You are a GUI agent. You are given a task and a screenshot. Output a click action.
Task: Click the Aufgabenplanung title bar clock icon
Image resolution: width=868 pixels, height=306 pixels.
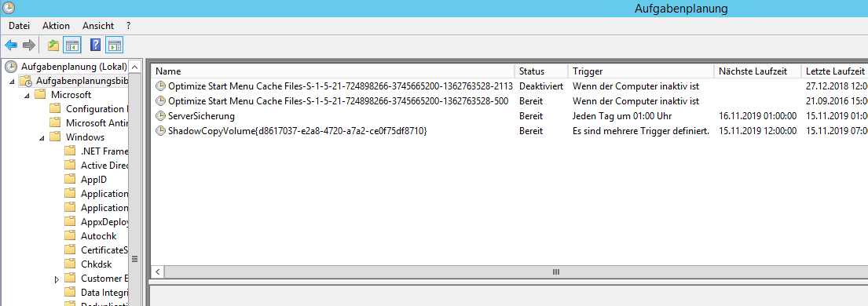click(x=9, y=9)
